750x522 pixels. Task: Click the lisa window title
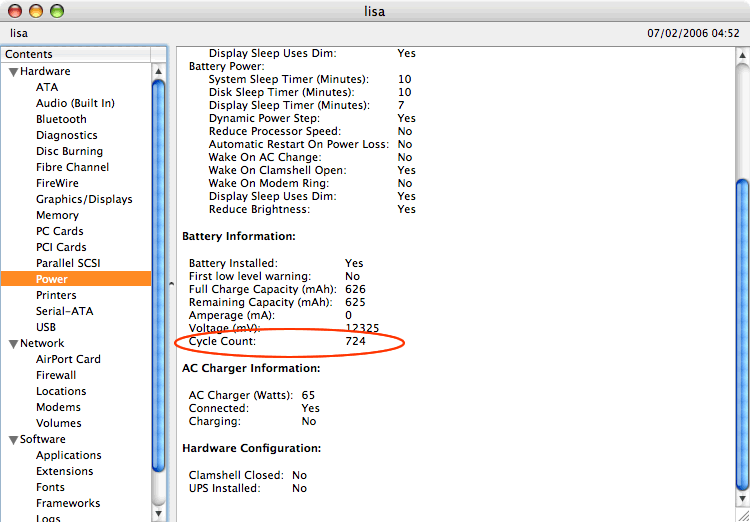tap(375, 11)
